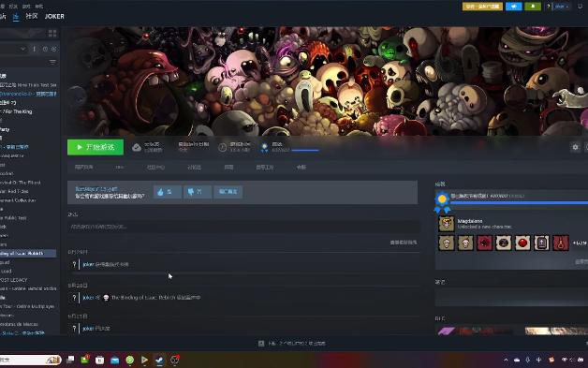
Task: Switch to the community tab
Action: coord(32,16)
